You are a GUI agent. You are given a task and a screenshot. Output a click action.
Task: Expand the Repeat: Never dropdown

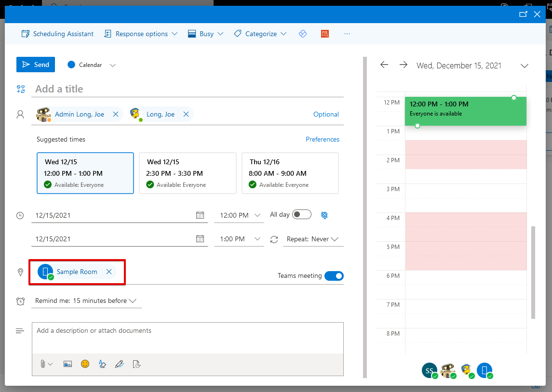(x=312, y=239)
